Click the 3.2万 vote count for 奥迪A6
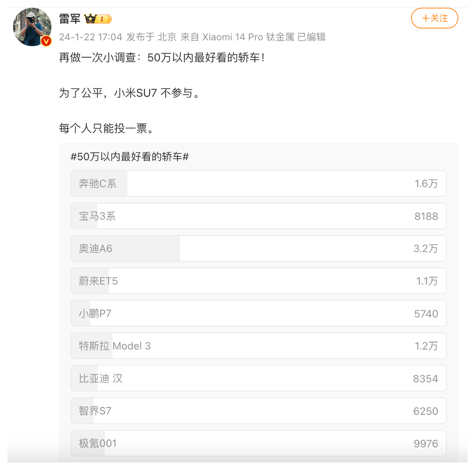Image resolution: width=476 pixels, height=468 pixels. [426, 249]
